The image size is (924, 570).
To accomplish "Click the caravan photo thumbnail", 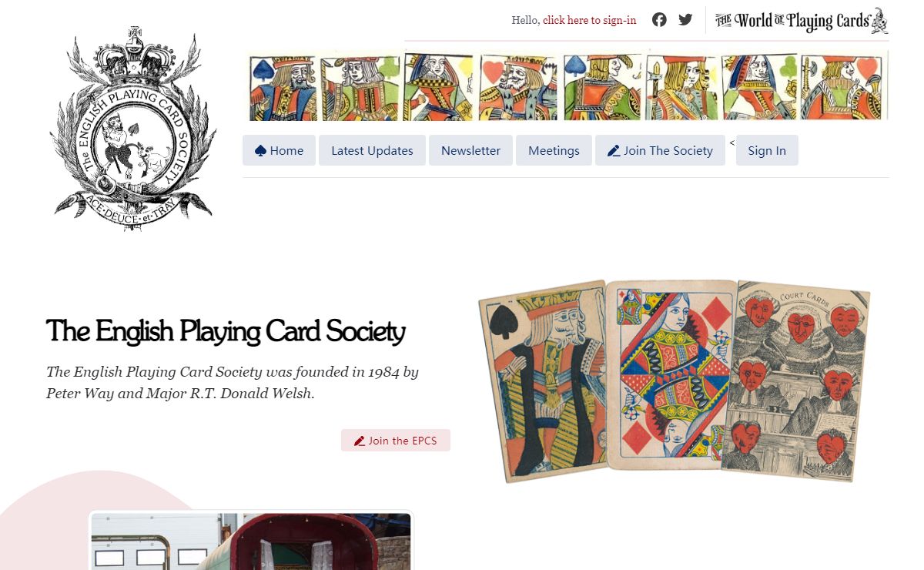I will click(x=251, y=541).
